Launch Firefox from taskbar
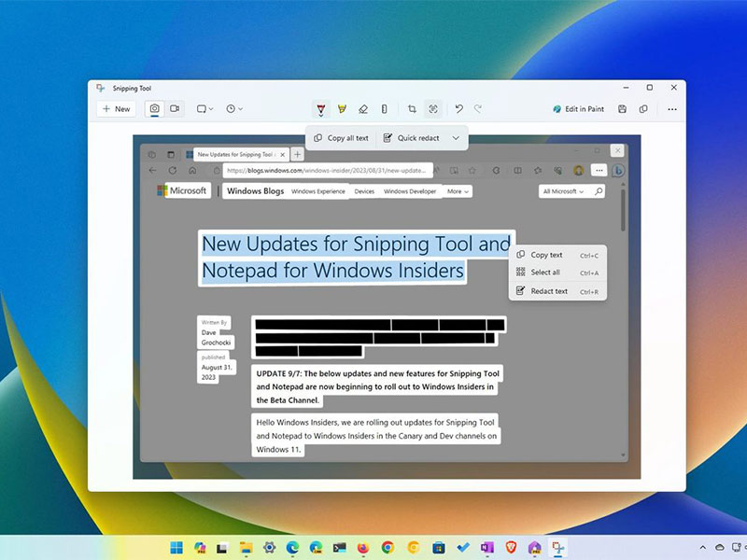Image resolution: width=747 pixels, height=560 pixels. click(363, 548)
